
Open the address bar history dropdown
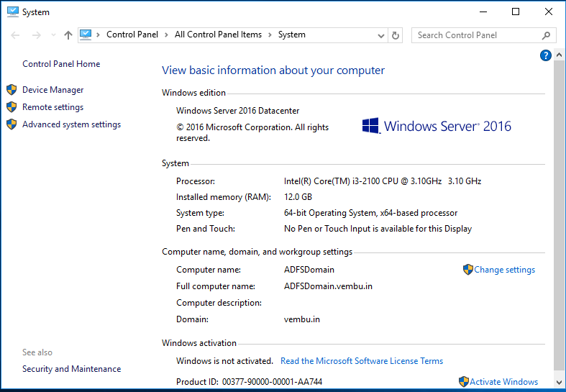point(381,35)
